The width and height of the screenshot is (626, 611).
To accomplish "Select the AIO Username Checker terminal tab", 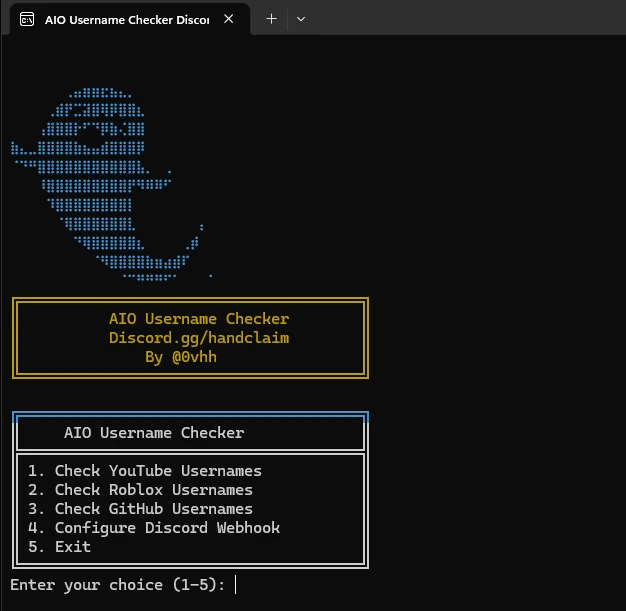I will pos(130,19).
